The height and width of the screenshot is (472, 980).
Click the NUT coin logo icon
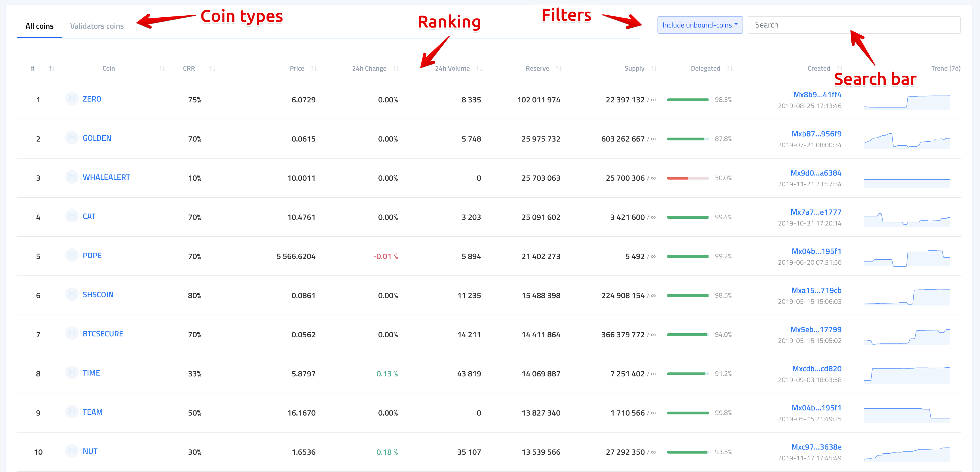tap(71, 451)
